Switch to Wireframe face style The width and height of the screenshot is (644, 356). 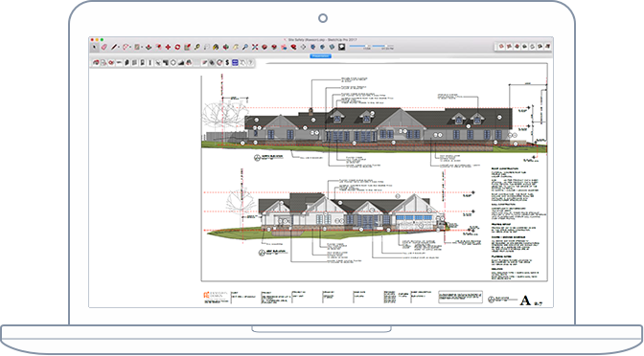coord(517,46)
